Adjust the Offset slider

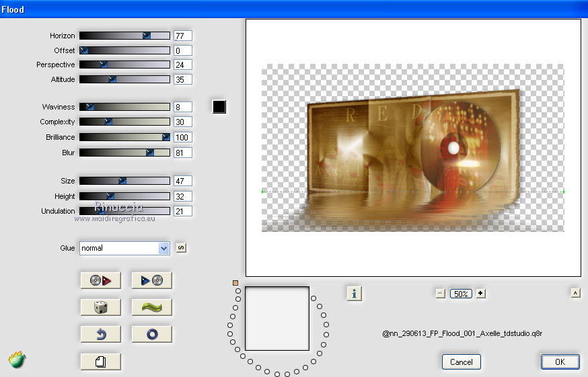pyautogui.click(x=124, y=50)
